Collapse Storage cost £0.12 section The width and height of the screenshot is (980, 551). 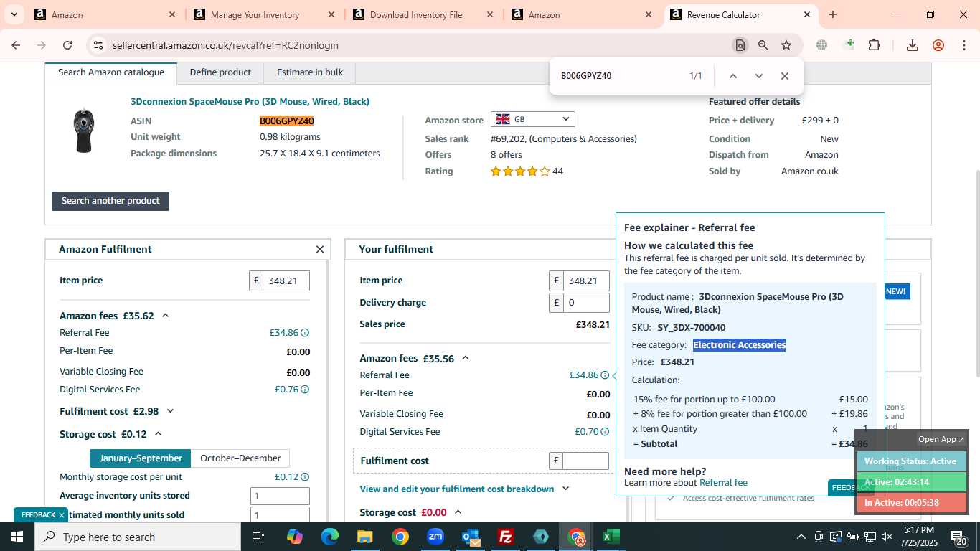click(x=159, y=434)
